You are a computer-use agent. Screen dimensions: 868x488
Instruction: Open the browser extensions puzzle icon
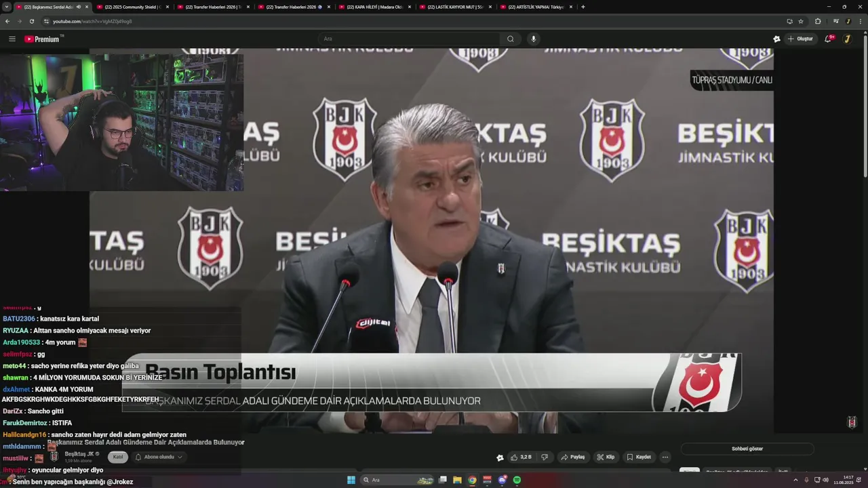(818, 21)
